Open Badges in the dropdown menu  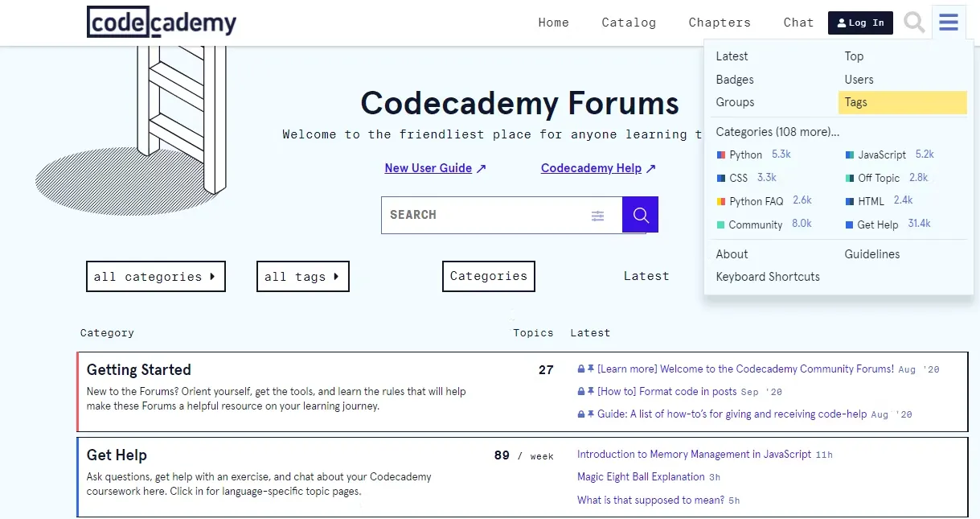pos(735,80)
